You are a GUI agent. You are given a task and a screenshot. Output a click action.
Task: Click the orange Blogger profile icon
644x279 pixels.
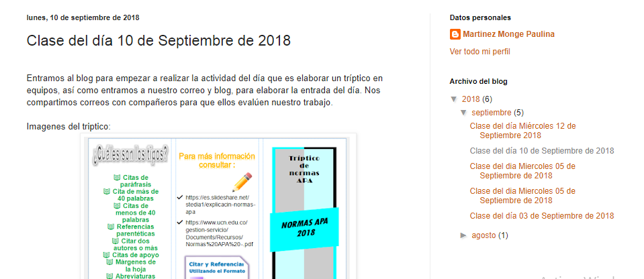click(x=455, y=34)
